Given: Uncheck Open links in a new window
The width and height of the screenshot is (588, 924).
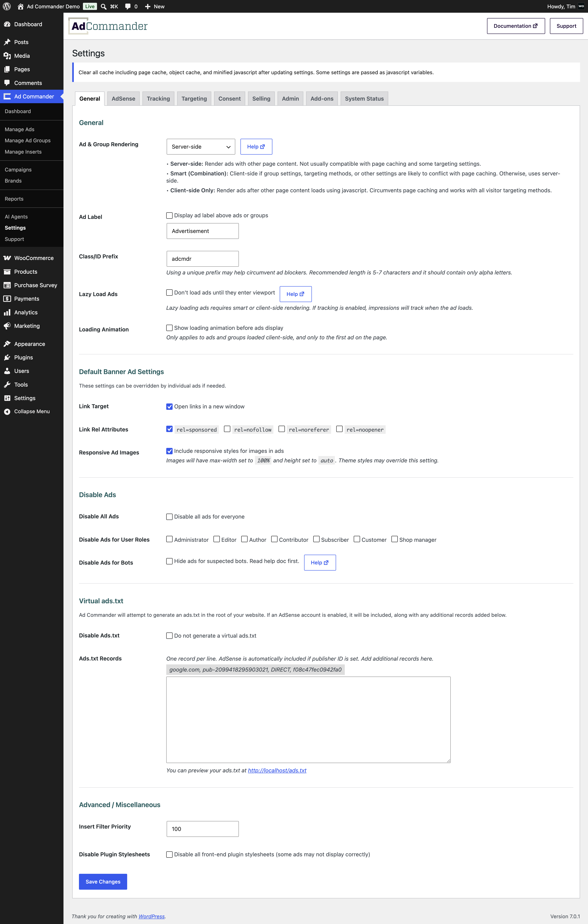Looking at the screenshot, I should click(169, 406).
